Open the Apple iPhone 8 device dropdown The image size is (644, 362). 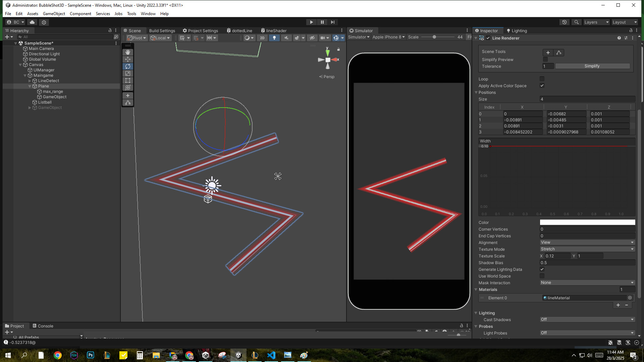click(388, 37)
